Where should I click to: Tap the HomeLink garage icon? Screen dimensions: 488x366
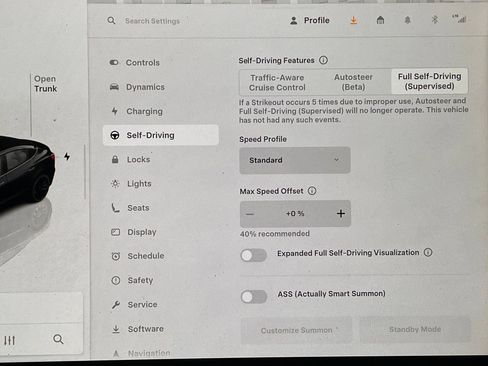(x=380, y=20)
